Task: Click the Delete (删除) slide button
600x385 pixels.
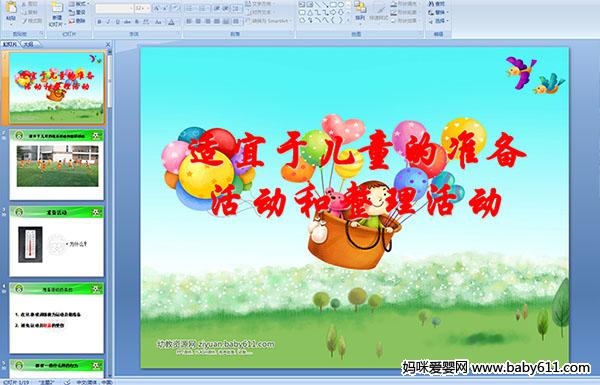Action: pos(77,21)
